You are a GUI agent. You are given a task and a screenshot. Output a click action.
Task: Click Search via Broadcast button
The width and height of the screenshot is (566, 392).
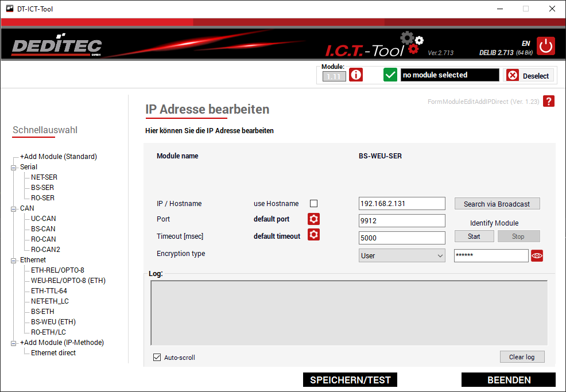[x=497, y=204]
